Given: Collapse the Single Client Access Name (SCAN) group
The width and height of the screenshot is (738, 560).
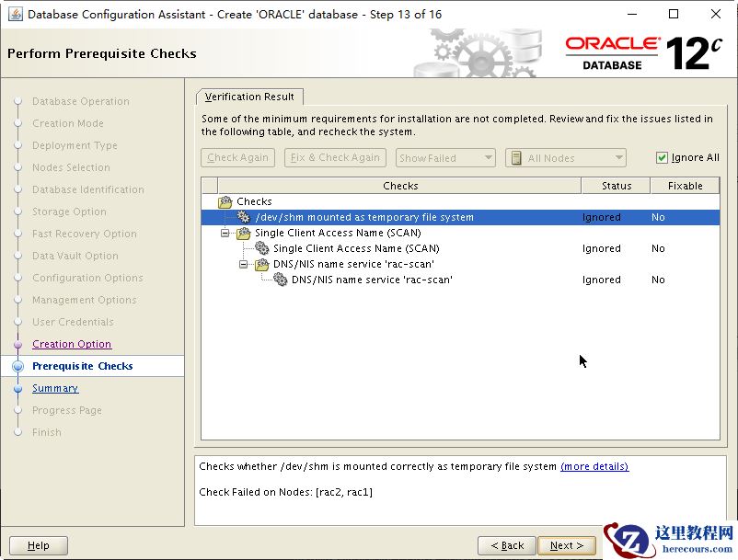Looking at the screenshot, I should [225, 233].
